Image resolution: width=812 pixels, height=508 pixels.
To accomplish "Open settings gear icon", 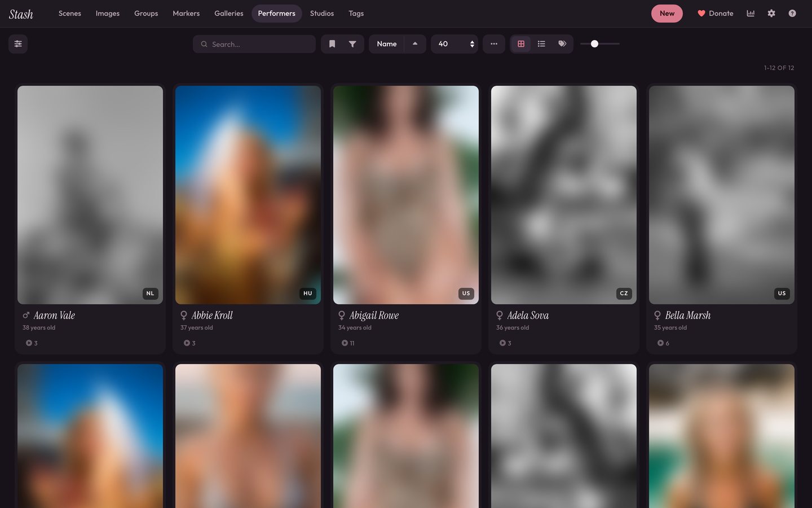I will pos(771,14).
